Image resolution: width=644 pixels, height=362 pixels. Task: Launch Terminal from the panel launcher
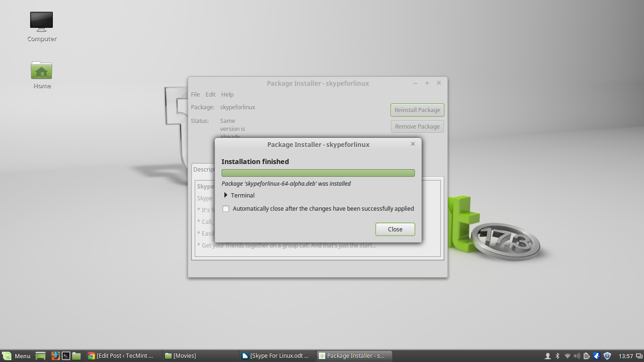pos(66,356)
